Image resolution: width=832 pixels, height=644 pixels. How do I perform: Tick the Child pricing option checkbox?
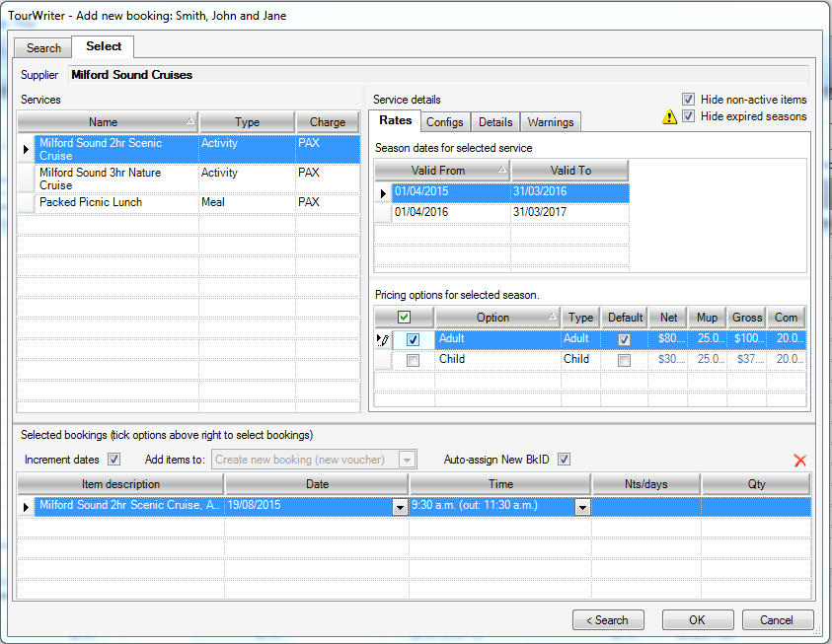[414, 360]
